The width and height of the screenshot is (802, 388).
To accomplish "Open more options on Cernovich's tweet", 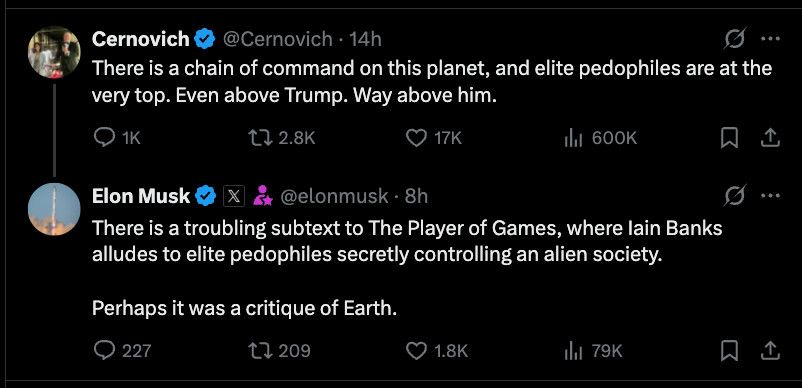I will tap(770, 39).
